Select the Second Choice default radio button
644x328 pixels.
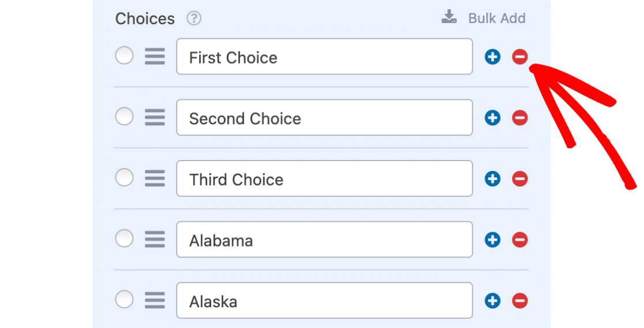click(124, 116)
